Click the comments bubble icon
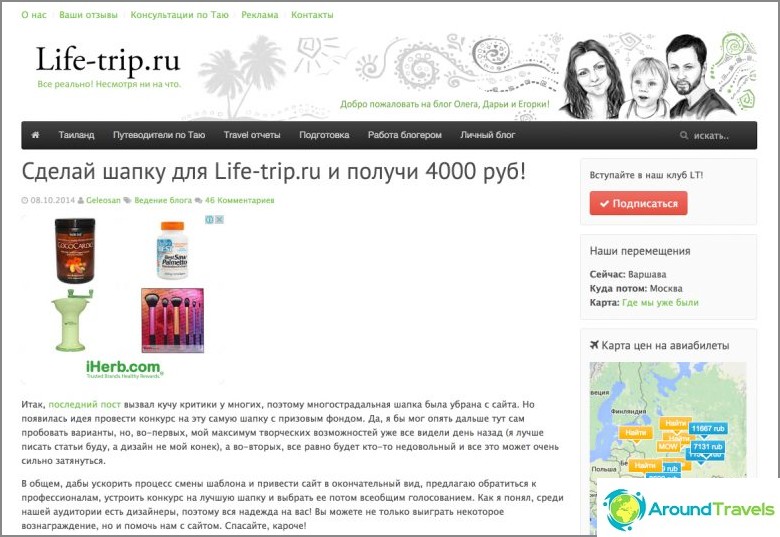The image size is (780, 537). [x=198, y=200]
